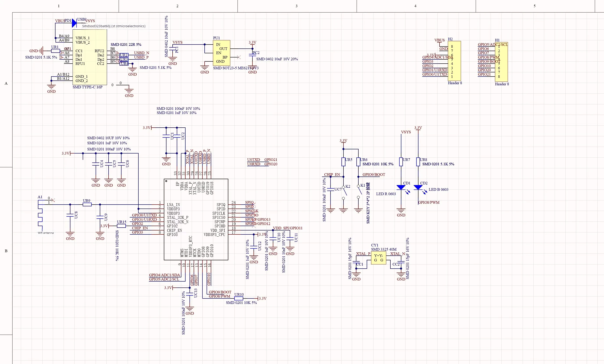
Task: Click the Smdsod323bat60j diode description text
Action: tap(114, 26)
